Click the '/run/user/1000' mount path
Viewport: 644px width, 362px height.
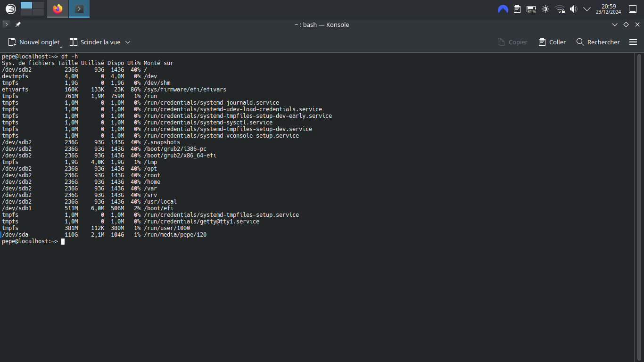click(167, 228)
